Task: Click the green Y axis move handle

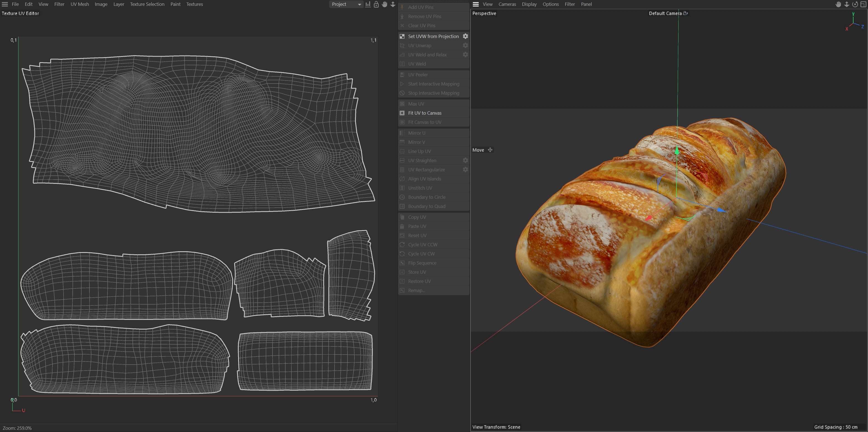Action: click(x=677, y=151)
